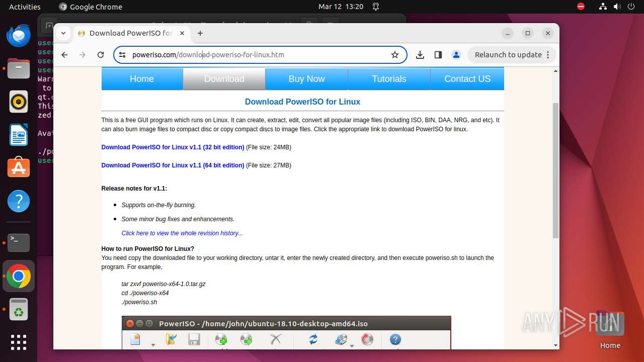Open Ubuntu Software from dock
The width and height of the screenshot is (644, 362).
[19, 168]
